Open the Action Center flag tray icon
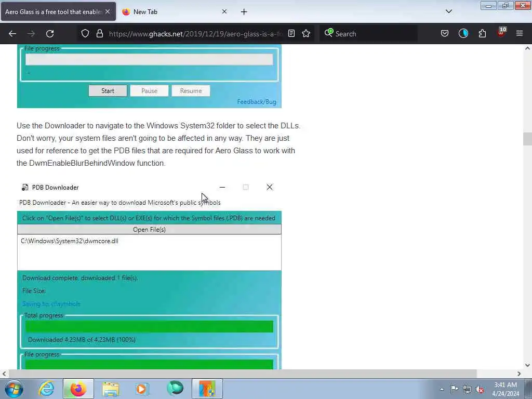This screenshot has width=532, height=399. [x=454, y=389]
